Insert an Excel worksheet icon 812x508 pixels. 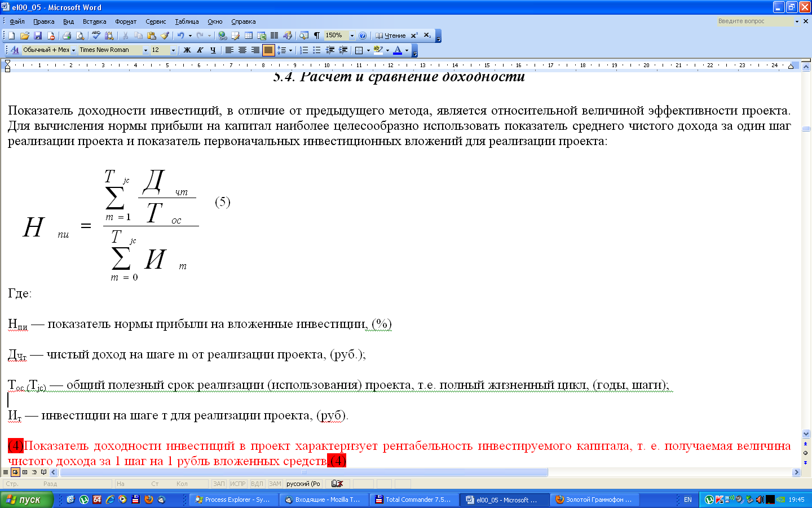coord(261,36)
